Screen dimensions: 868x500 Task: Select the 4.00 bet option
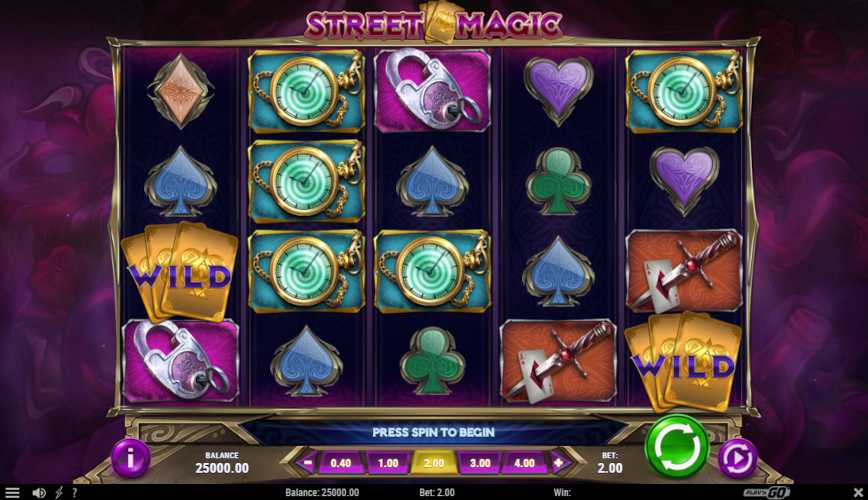(524, 463)
